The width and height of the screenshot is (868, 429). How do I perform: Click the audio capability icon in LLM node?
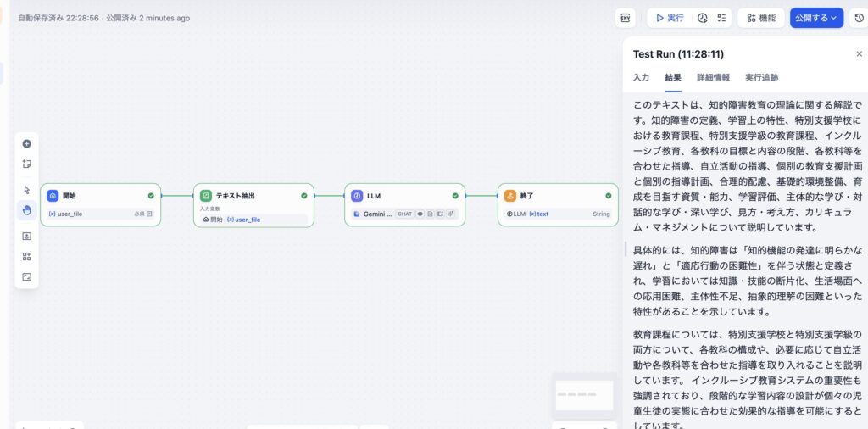(x=451, y=214)
